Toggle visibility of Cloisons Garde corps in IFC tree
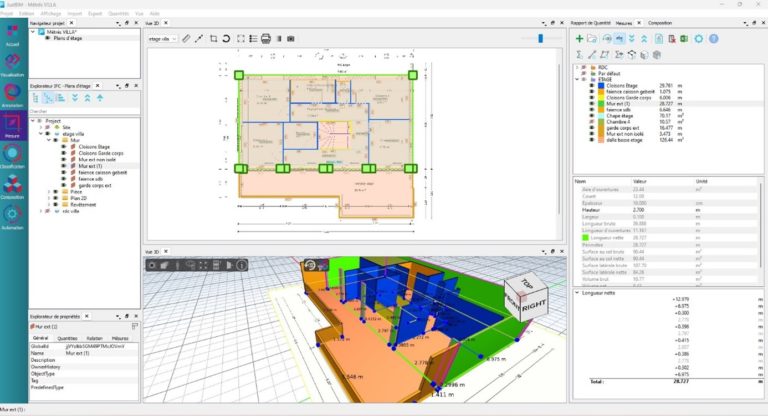 64,153
